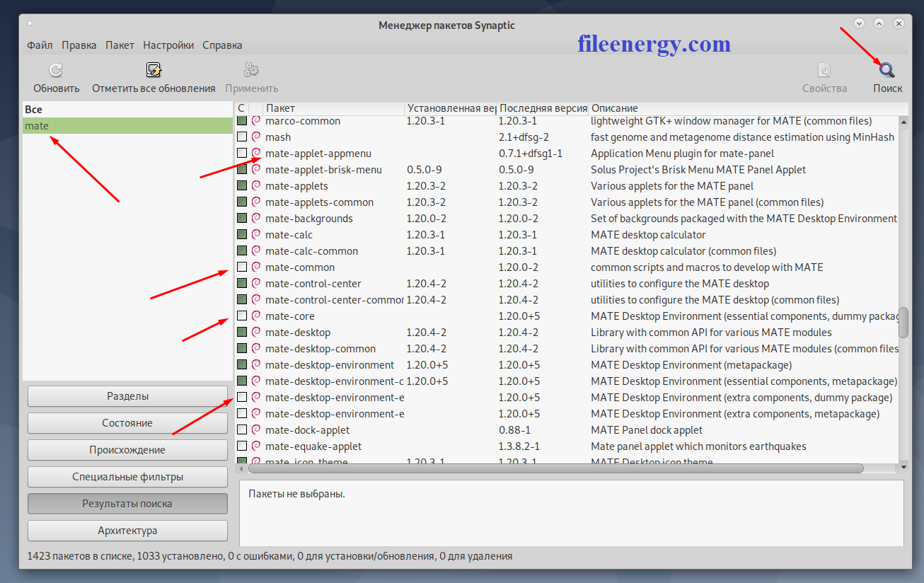
Task: Click Debian swirl icon of mash row
Action: [256, 137]
